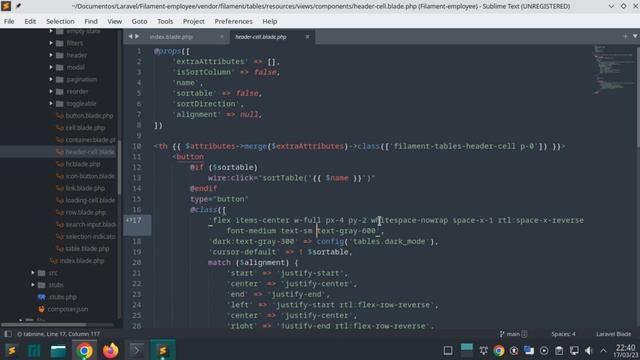
Task: Toggle the side bar from status bar icon
Action: pos(8,334)
